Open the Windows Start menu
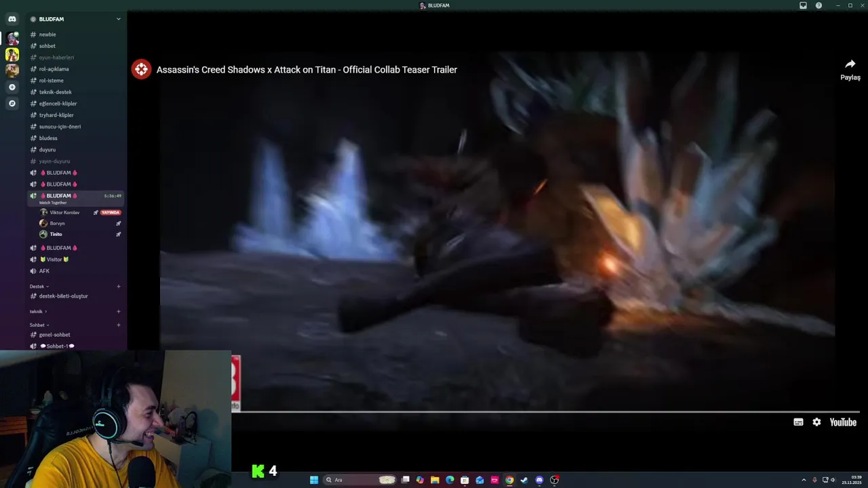This screenshot has width=868, height=488. (314, 480)
